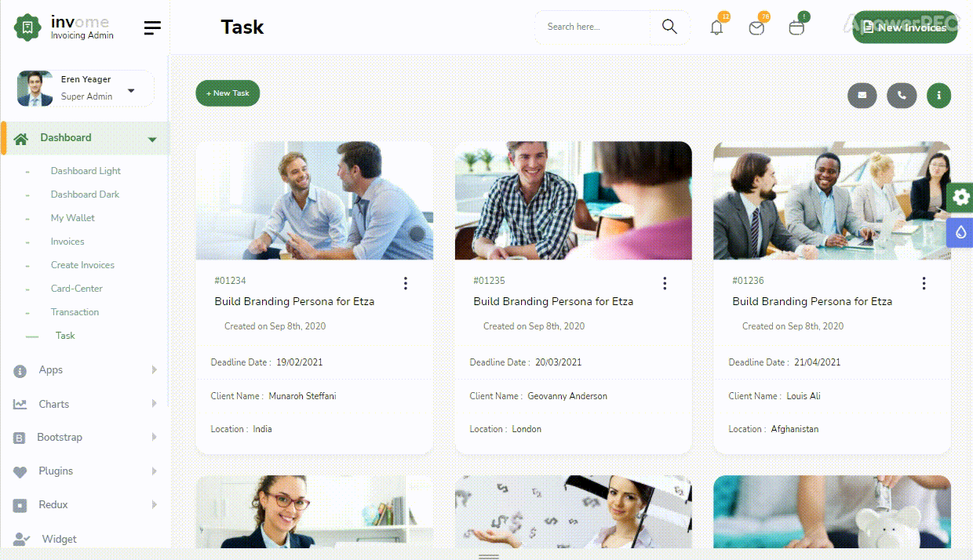973x560 pixels.
Task: Open the color theme droplet panel
Action: [960, 232]
